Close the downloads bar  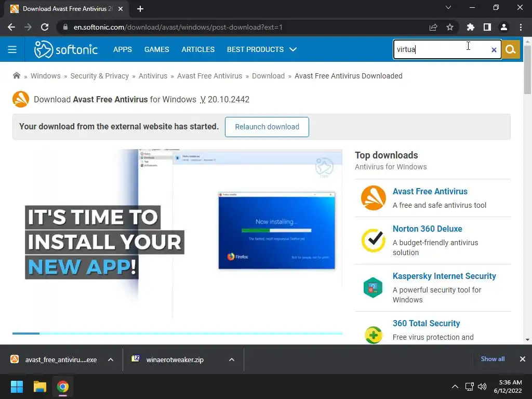[523, 359]
